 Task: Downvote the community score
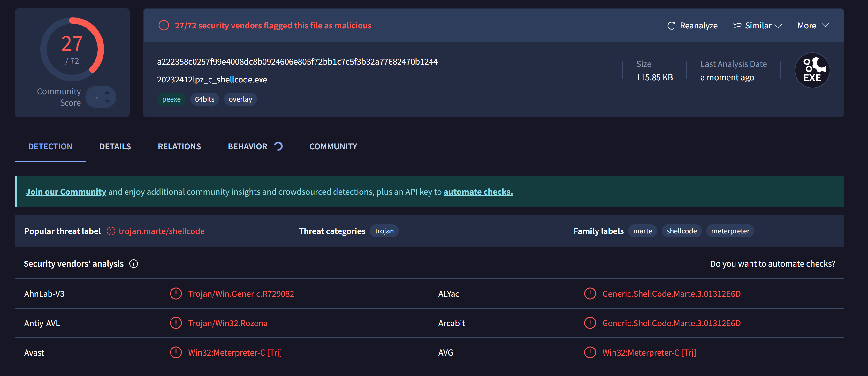tap(107, 101)
